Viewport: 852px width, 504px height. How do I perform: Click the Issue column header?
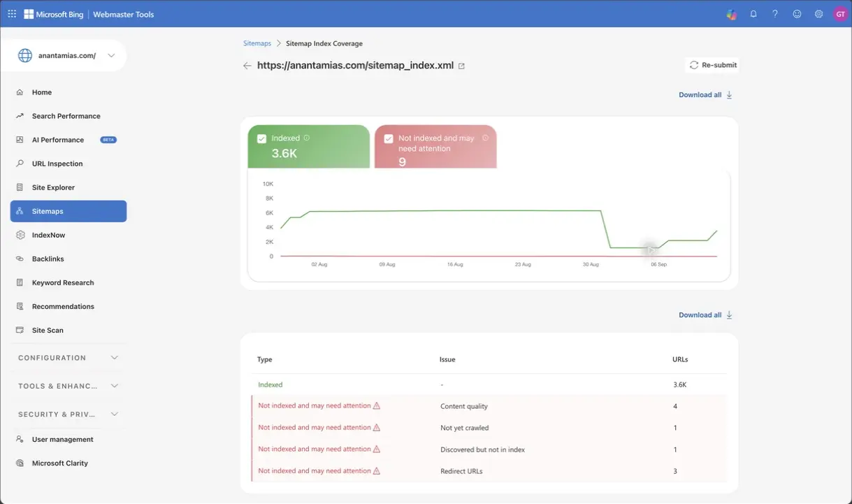447,359
